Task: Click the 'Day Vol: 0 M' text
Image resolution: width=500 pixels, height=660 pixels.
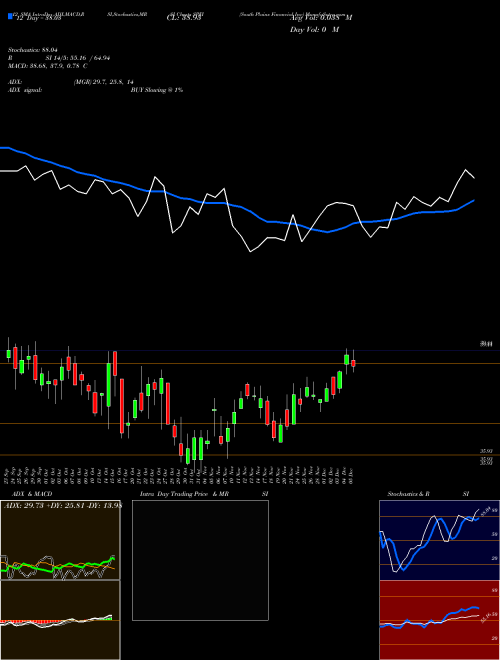Action: [x=314, y=30]
